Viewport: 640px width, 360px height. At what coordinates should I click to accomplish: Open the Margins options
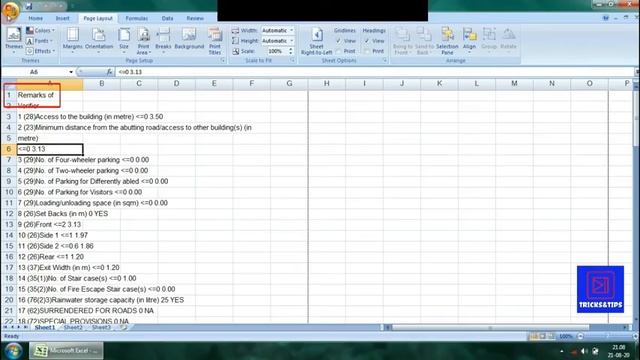[x=73, y=40]
